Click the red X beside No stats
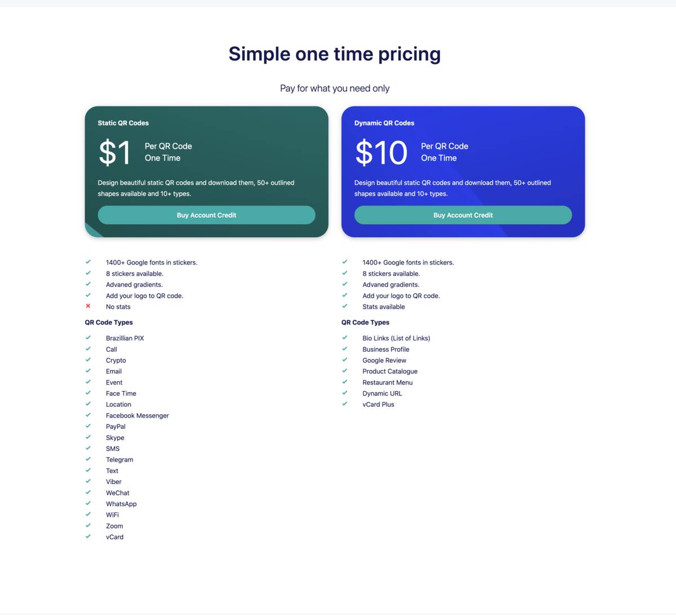Viewport: 676px width, 616px height. [x=88, y=306]
